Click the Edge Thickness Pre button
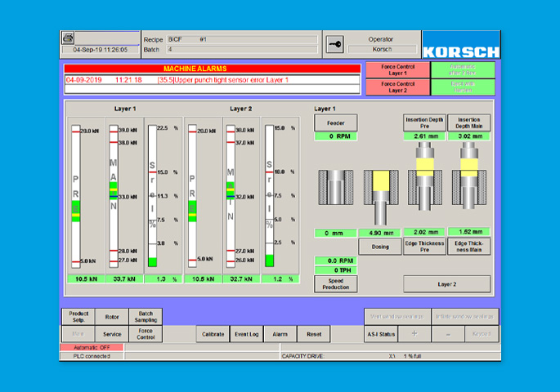The height and width of the screenshot is (392, 560). point(424,247)
